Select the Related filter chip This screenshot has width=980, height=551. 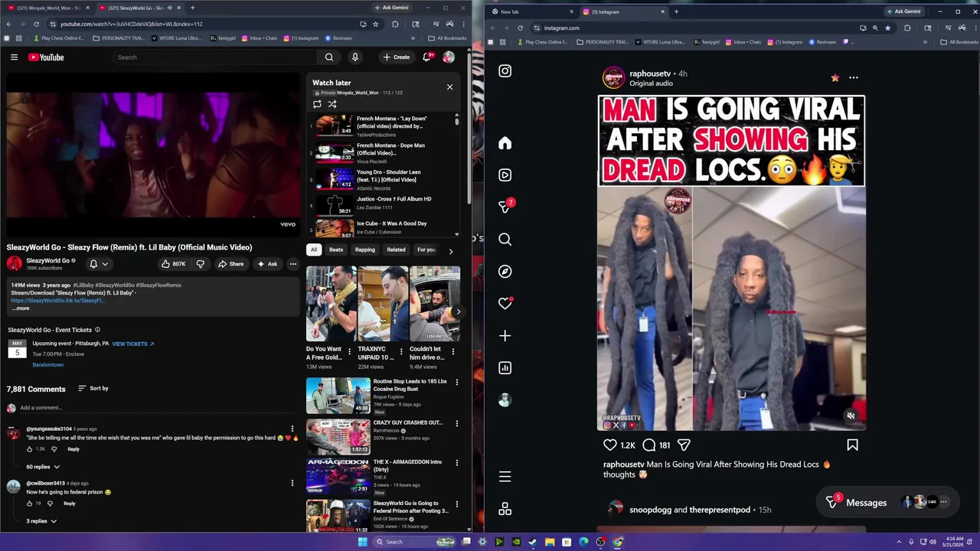(396, 249)
